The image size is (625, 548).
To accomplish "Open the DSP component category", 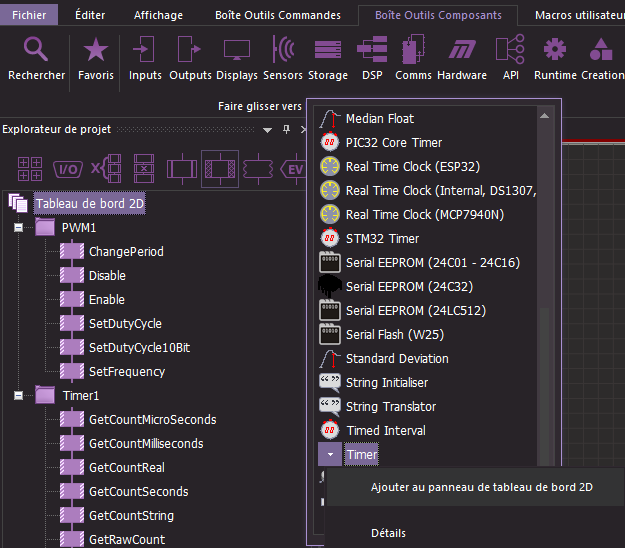I will point(372,58).
